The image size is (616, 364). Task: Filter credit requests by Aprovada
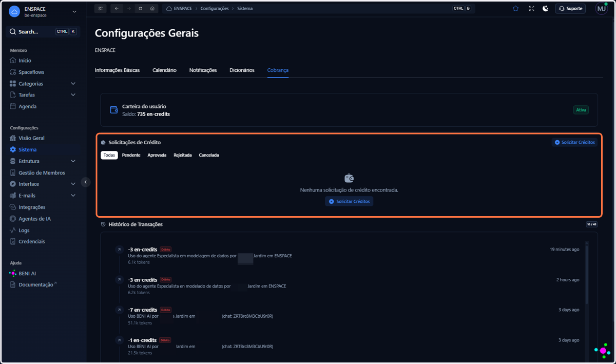tap(157, 155)
